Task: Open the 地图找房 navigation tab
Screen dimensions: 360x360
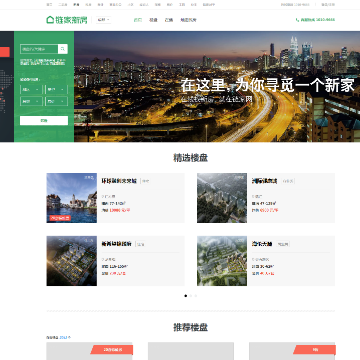Action: tap(188, 20)
